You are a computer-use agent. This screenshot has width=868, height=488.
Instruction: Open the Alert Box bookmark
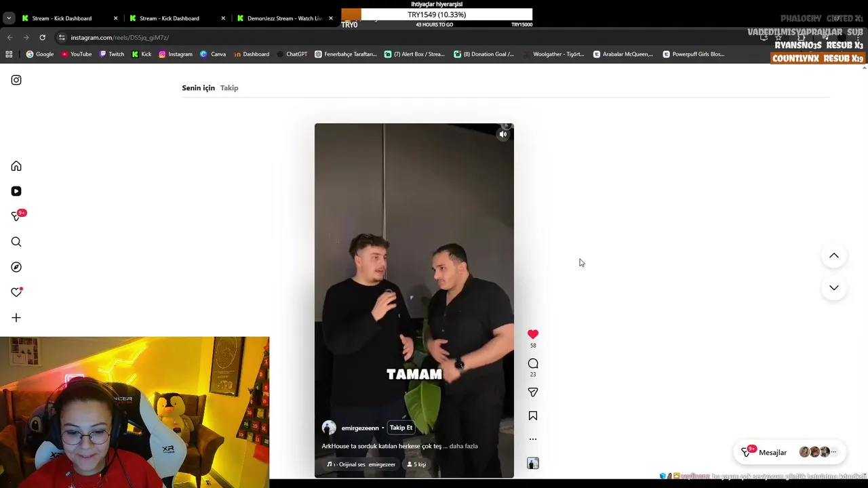click(x=414, y=54)
